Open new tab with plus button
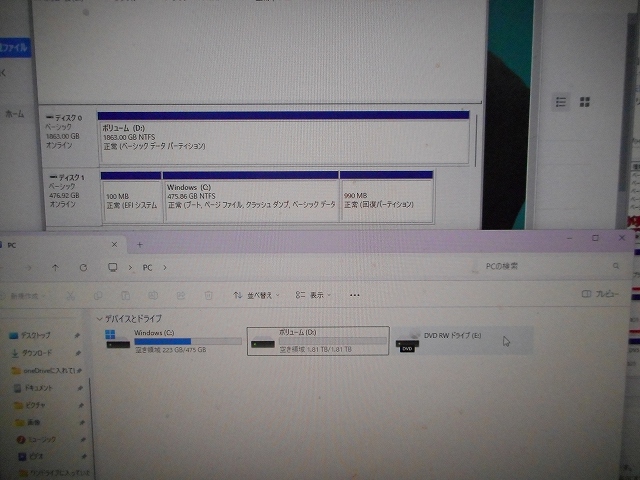Screen dimensions: 640x480 pyautogui.click(x=139, y=244)
